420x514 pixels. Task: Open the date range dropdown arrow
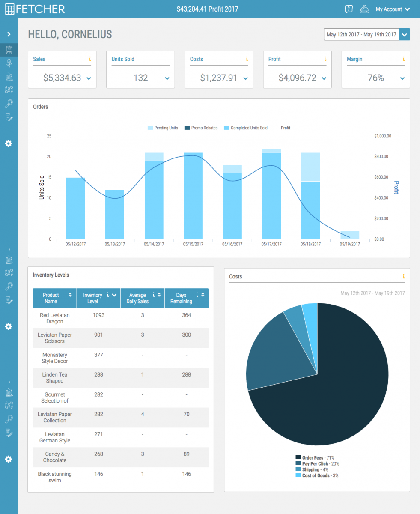tap(404, 35)
